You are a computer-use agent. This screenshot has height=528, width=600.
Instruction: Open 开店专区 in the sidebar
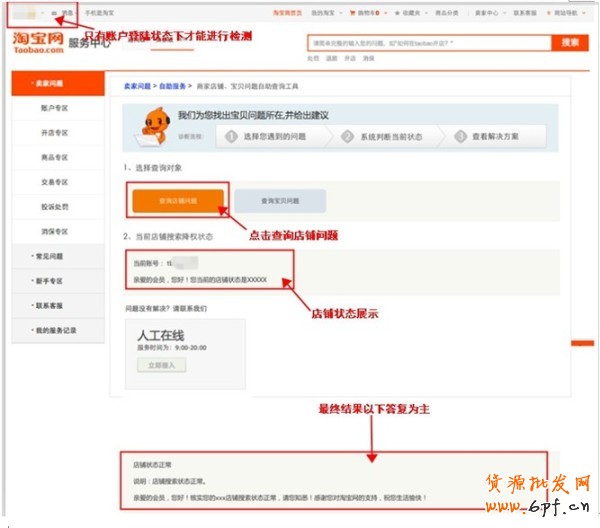[x=55, y=132]
